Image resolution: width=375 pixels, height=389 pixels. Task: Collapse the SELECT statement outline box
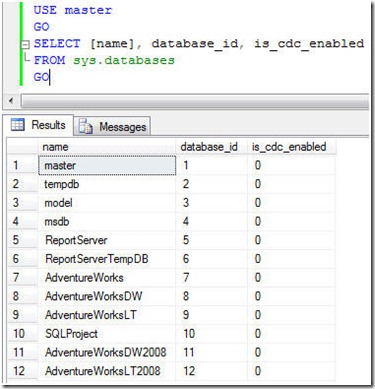pos(25,44)
